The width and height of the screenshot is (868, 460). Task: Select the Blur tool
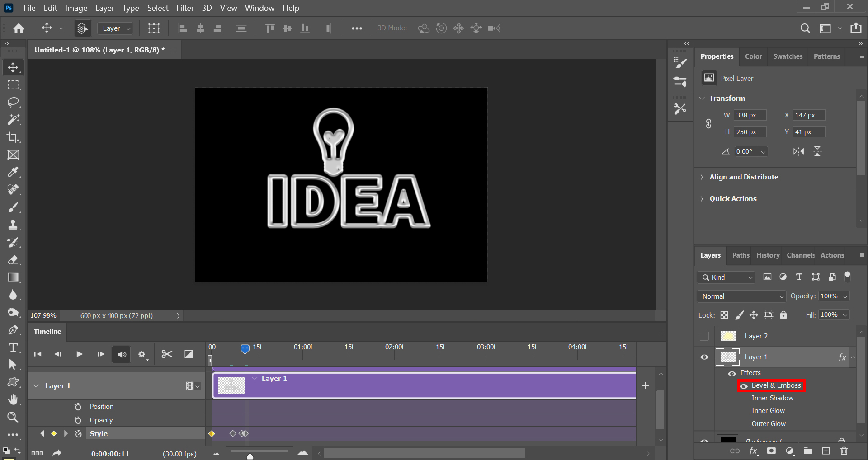13,295
